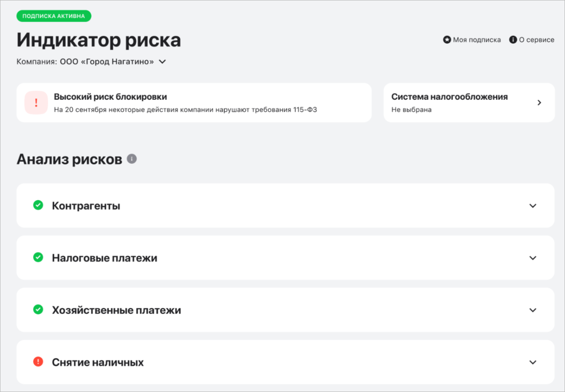Click the green checkmark icon beside Контрагенты
The width and height of the screenshot is (565, 392).
click(38, 205)
